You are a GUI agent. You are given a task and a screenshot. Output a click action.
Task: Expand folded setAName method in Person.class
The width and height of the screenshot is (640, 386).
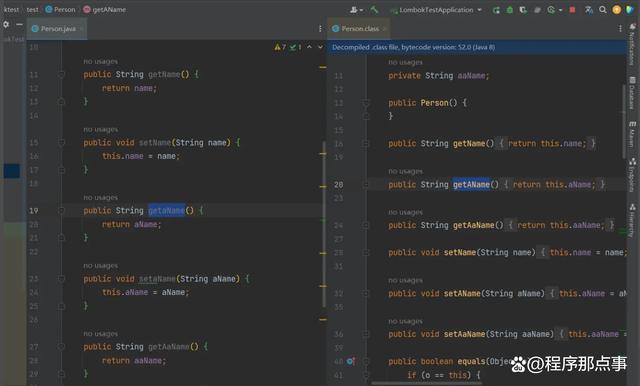point(366,293)
